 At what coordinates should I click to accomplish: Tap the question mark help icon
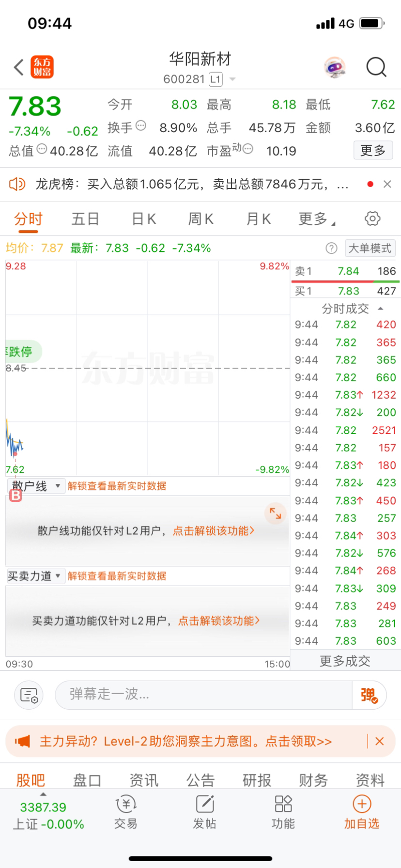pos(331,248)
